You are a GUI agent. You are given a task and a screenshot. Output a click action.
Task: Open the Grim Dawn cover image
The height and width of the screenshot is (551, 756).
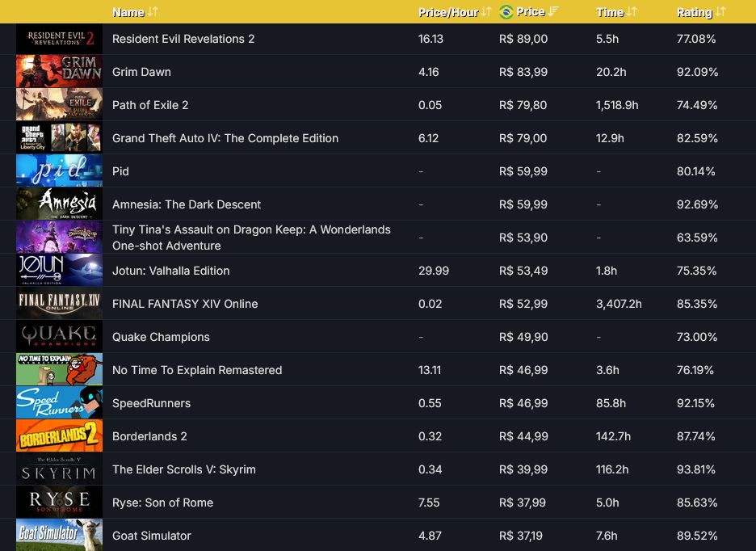59,71
